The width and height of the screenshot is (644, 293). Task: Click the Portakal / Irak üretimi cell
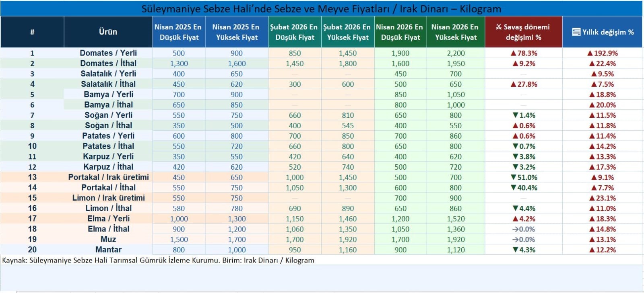click(108, 177)
